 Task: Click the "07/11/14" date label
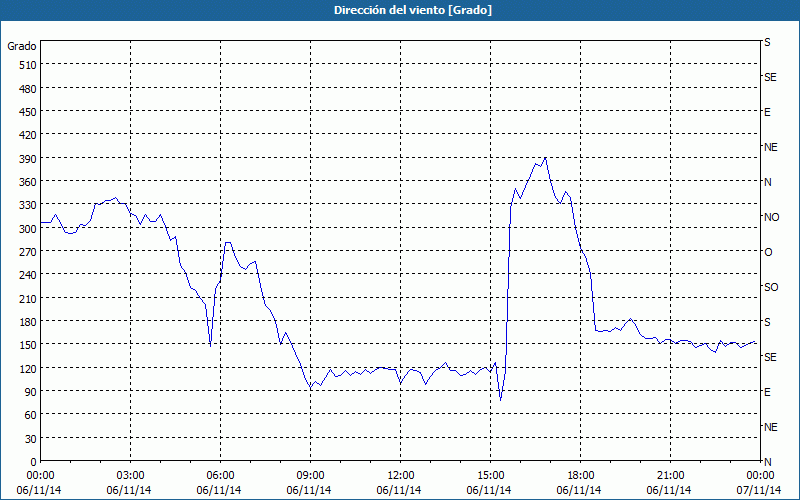[x=759, y=490]
